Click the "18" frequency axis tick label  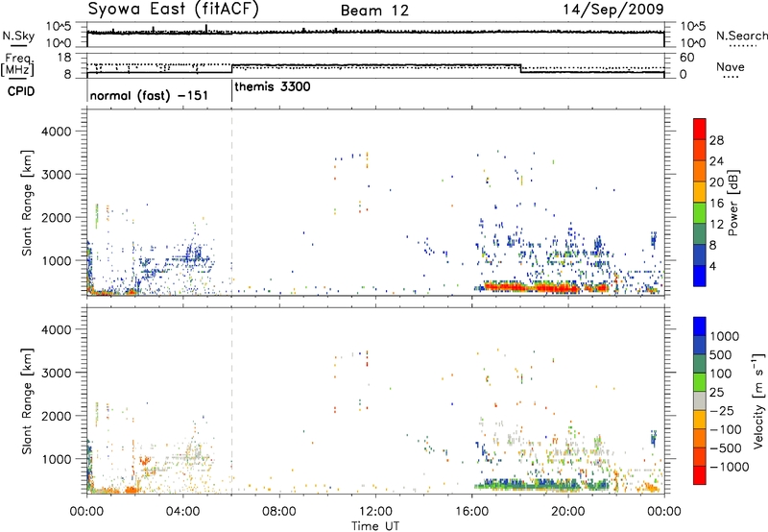(64, 58)
